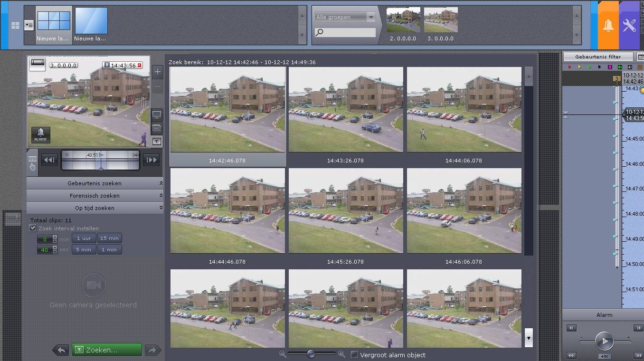Click the minutes stepper arrows
This screenshot has width=644, height=361.
55,239
